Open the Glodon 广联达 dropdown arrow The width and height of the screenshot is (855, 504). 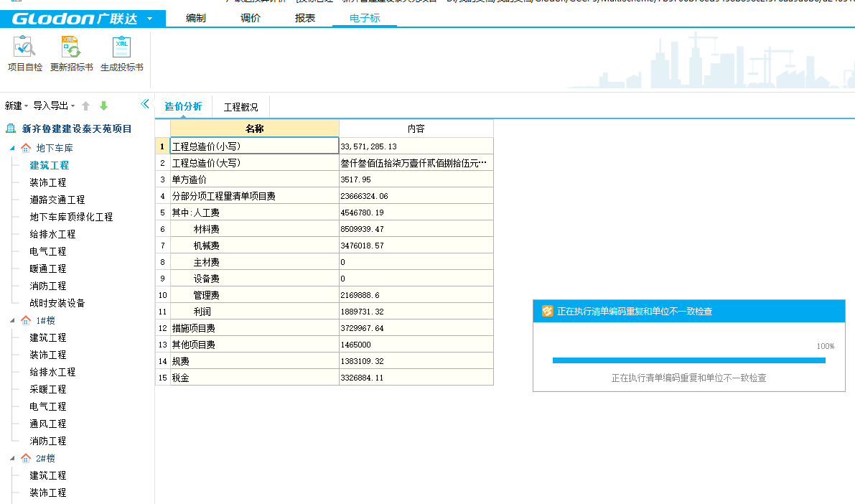click(x=150, y=19)
